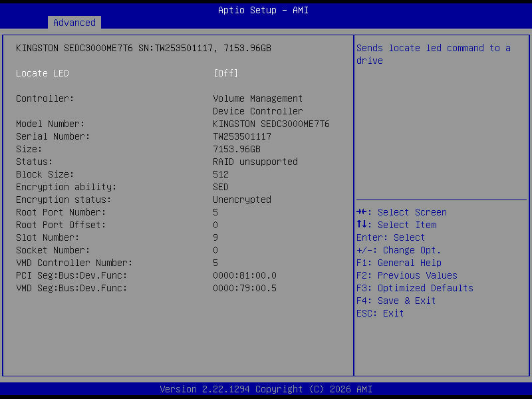The height and width of the screenshot is (399, 532).
Task: Click the Block Size: label
Action: click(45, 174)
